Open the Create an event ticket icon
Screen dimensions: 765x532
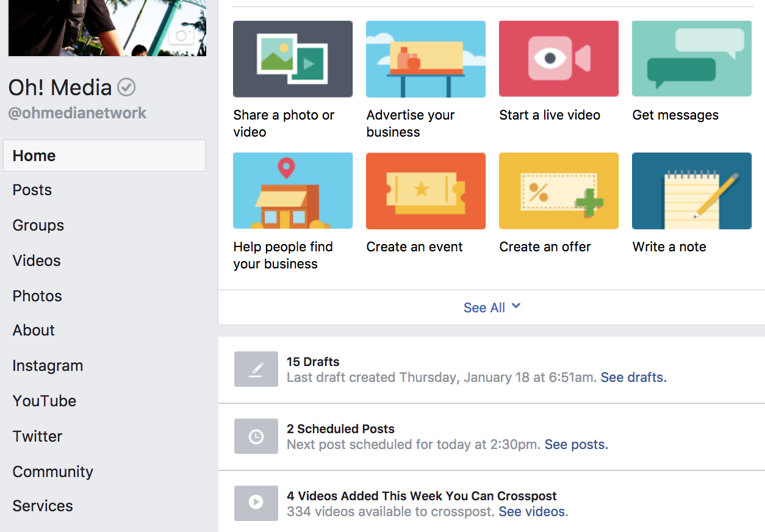[x=426, y=191]
